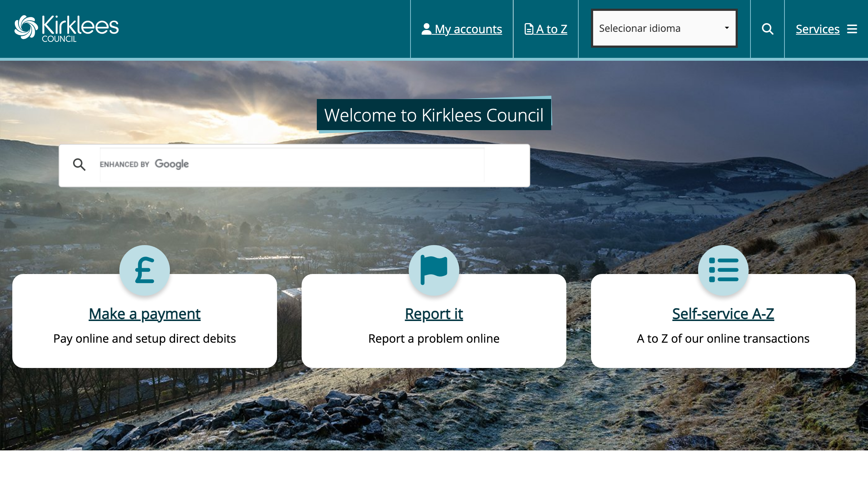The width and height of the screenshot is (868, 488).
Task: Click the Kirklees Council logo
Action: pyautogui.click(x=66, y=28)
